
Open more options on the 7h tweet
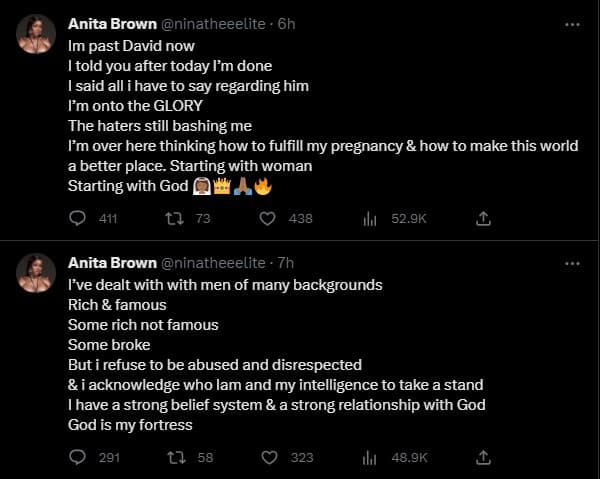[572, 263]
